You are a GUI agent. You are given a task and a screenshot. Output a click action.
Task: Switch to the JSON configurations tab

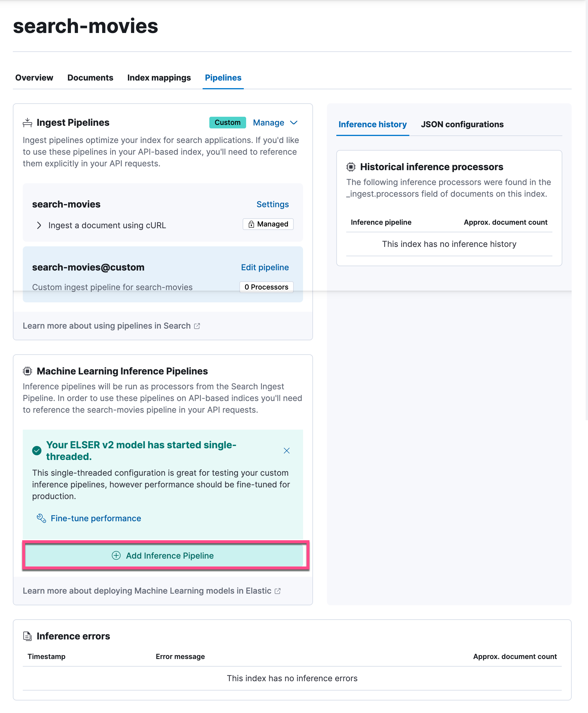(x=462, y=124)
